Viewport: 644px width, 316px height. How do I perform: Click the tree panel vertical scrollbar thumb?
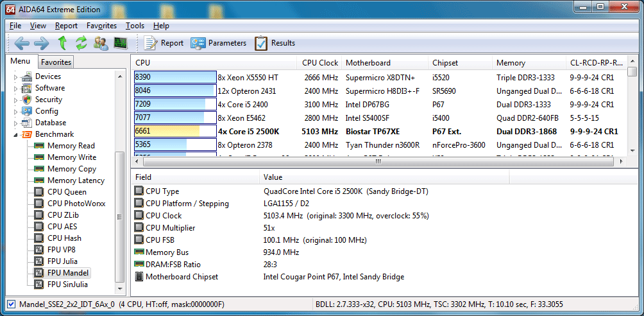[x=119, y=217]
